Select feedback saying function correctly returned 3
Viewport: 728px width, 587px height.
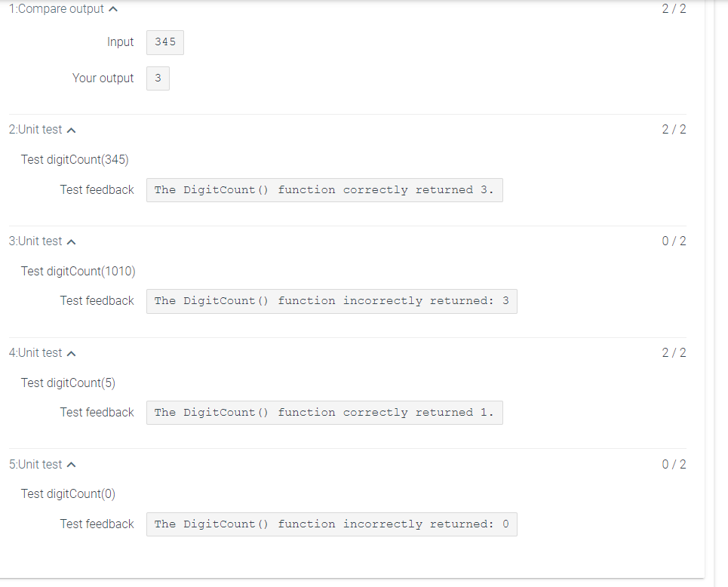point(324,189)
